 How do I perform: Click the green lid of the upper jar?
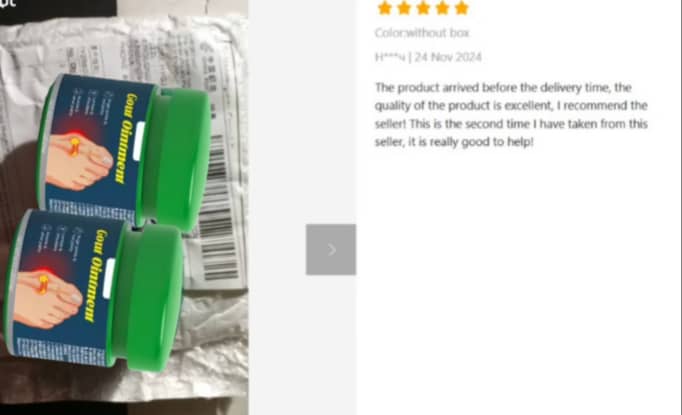point(176,159)
